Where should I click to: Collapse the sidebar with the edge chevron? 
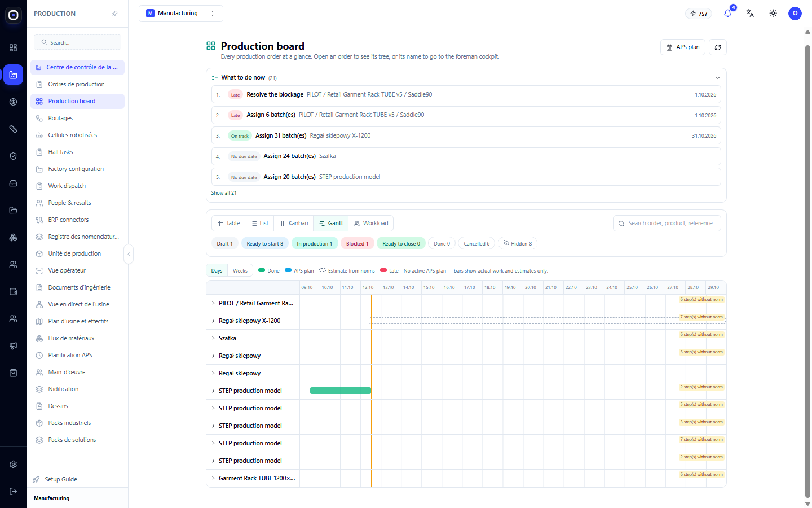129,254
